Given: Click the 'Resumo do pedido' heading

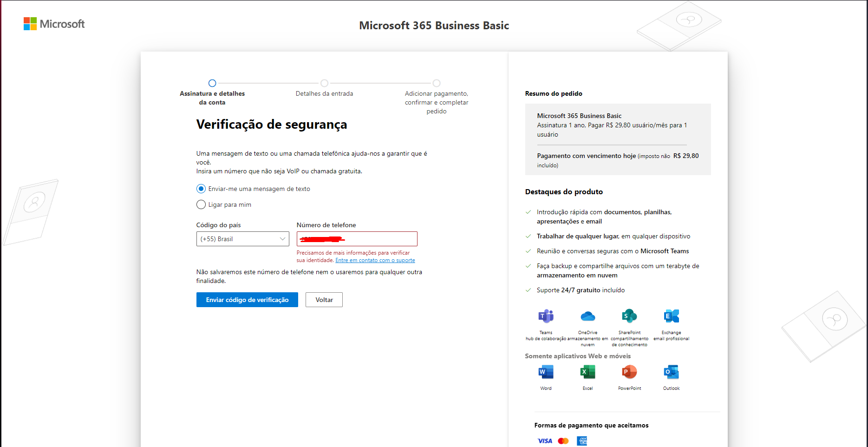Looking at the screenshot, I should pyautogui.click(x=554, y=93).
